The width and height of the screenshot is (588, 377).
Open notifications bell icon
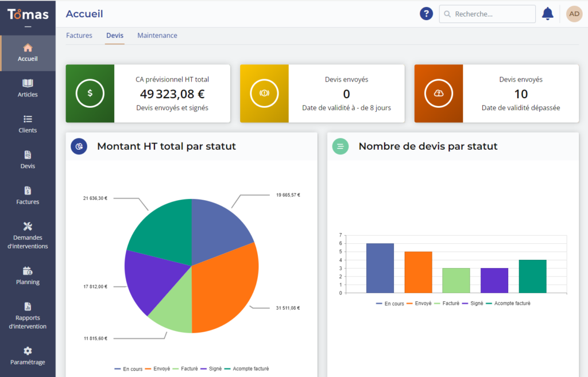(x=548, y=14)
